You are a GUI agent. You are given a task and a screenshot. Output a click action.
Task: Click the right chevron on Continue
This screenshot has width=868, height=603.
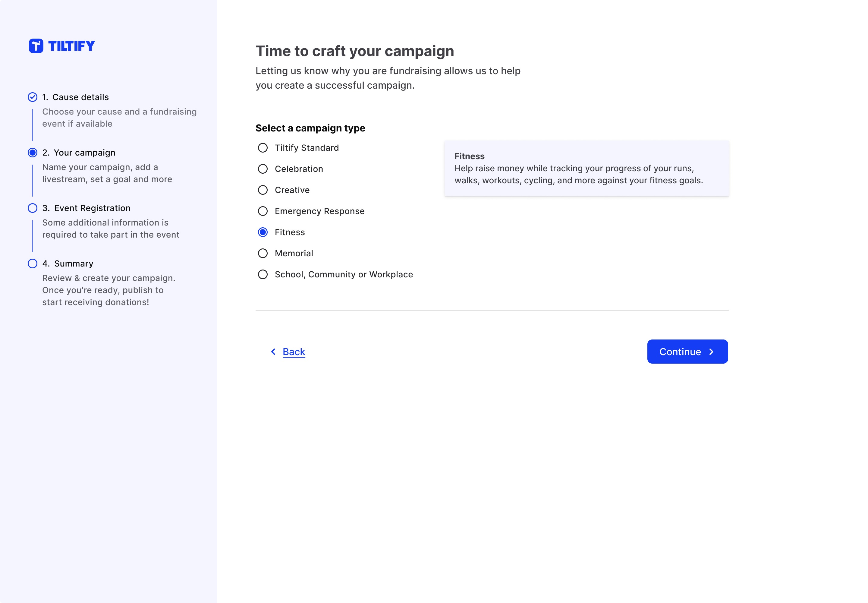click(x=712, y=352)
